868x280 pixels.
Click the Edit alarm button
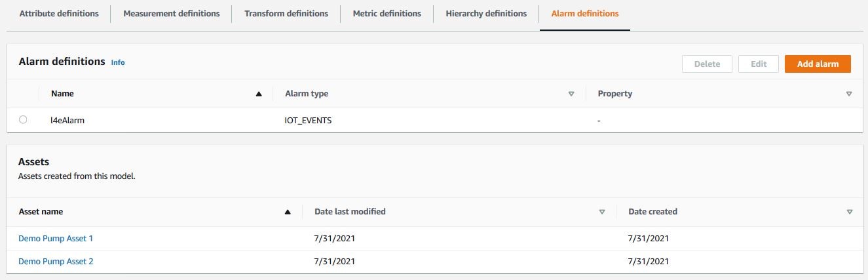(759, 64)
